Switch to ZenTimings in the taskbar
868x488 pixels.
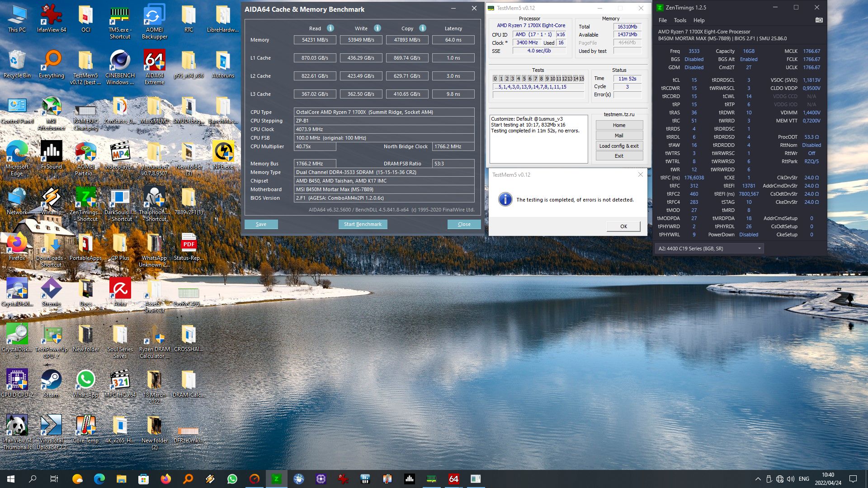coord(276,479)
